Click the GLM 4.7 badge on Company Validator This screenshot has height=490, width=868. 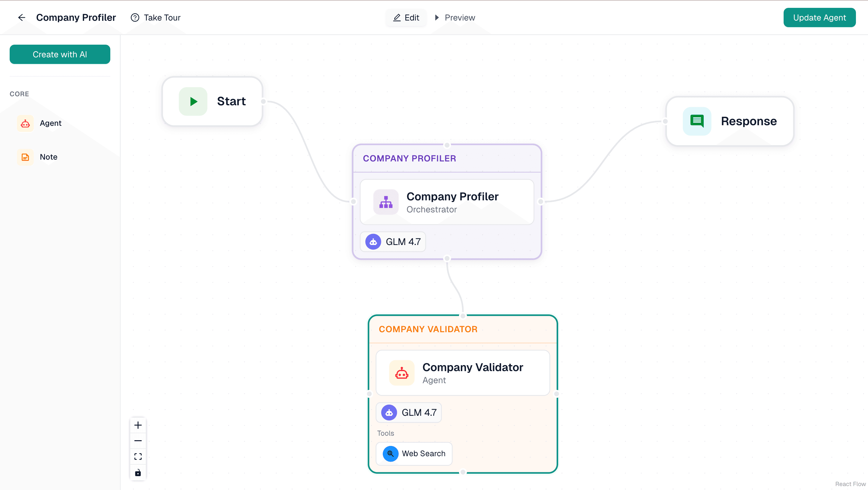tap(408, 412)
